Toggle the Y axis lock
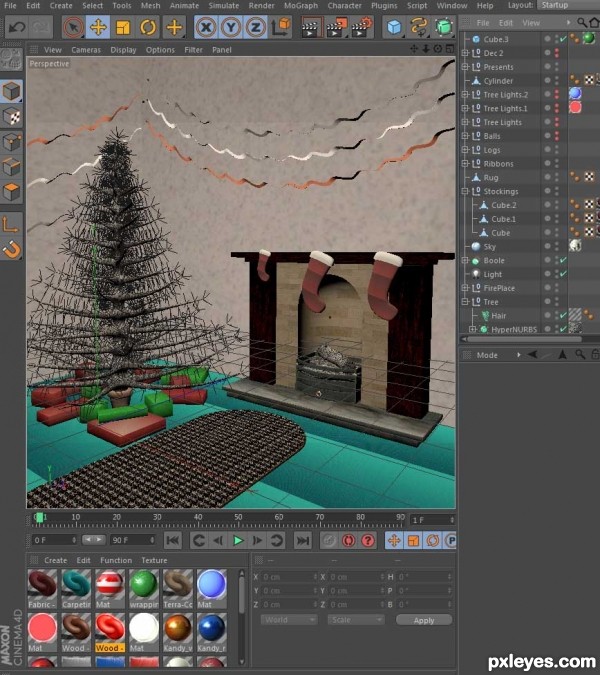The height and width of the screenshot is (675, 600). pos(231,28)
